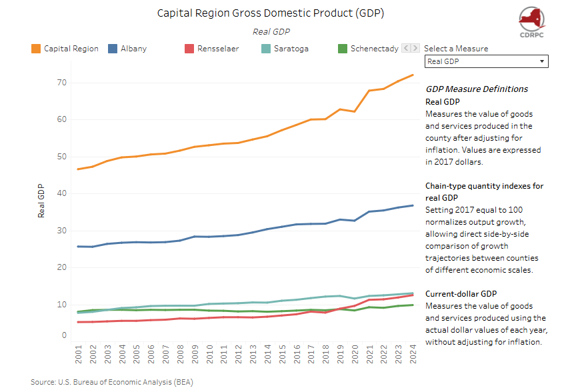
Task: Click the 10 y-axis tick label
Action: pyautogui.click(x=62, y=305)
